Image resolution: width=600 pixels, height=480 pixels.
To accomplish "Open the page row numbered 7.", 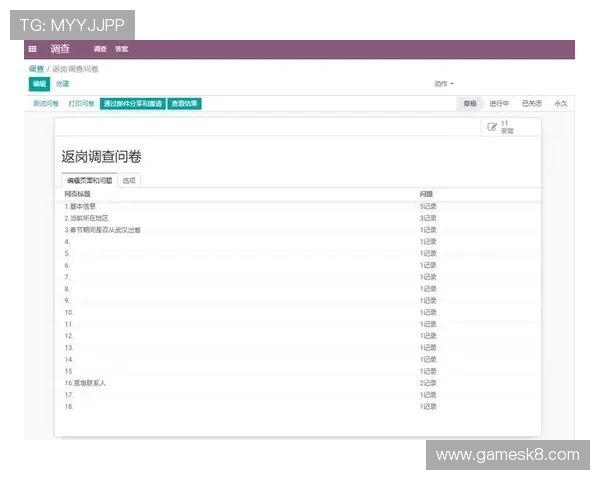I will point(298,277).
